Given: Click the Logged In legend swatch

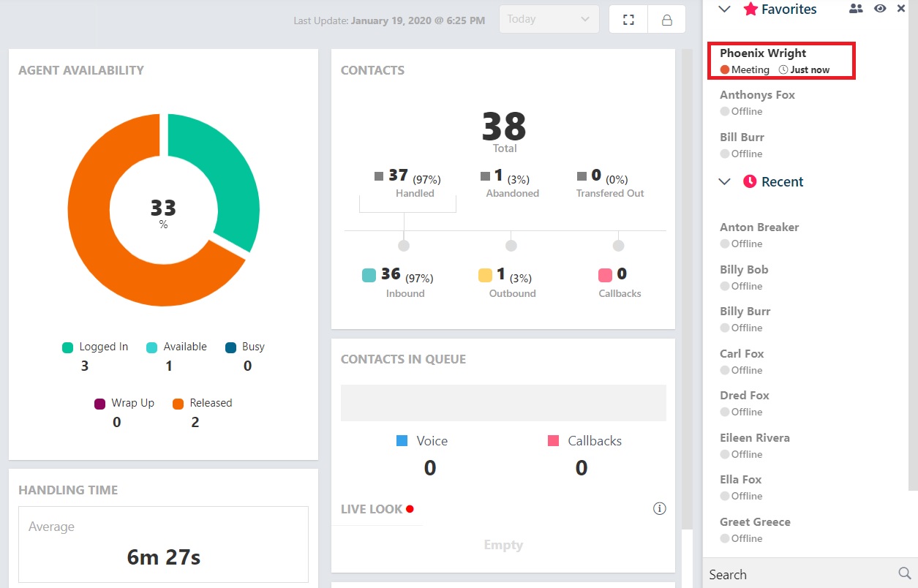Looking at the screenshot, I should pyautogui.click(x=68, y=347).
